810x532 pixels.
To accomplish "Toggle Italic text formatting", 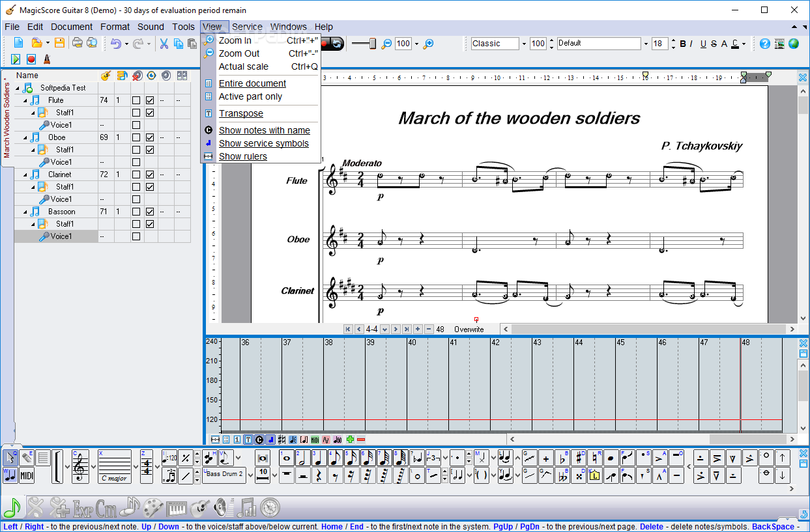I will point(692,44).
